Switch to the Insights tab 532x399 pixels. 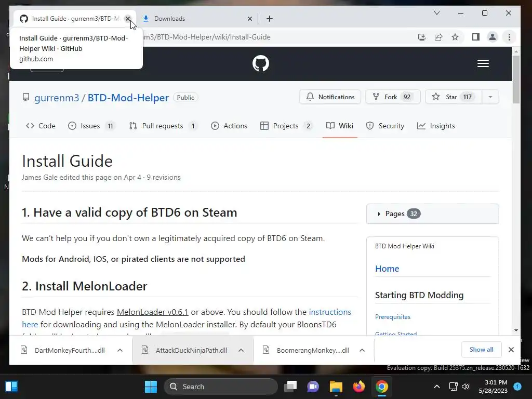[436, 126]
